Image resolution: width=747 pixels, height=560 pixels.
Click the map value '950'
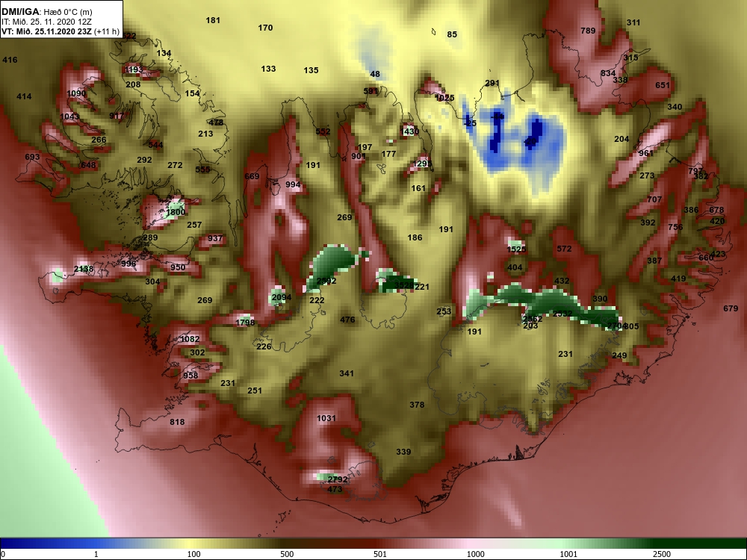pyautogui.click(x=178, y=267)
